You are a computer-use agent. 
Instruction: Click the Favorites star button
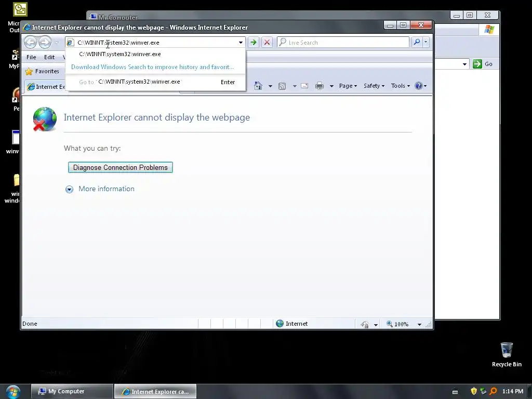43,71
